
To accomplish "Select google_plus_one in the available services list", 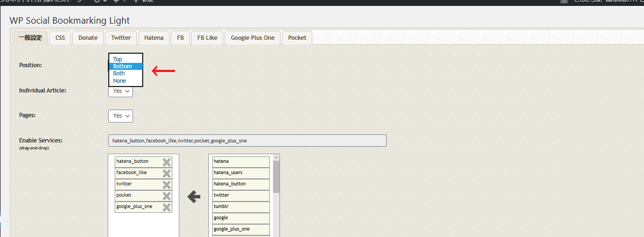I will 241,229.
